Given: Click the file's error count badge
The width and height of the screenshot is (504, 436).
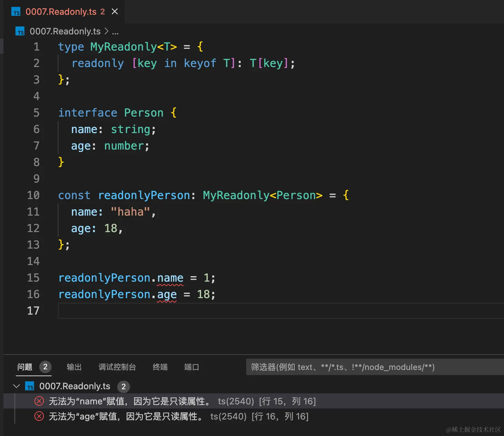Looking at the screenshot, I should coord(123,386).
